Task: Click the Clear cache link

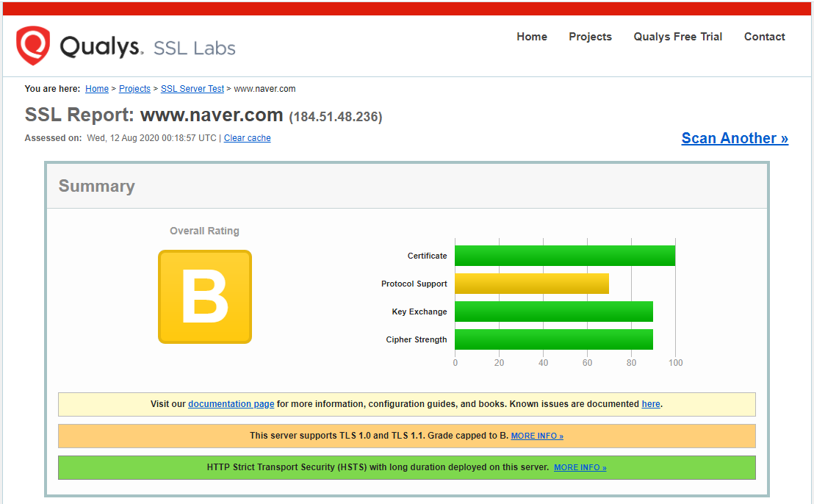Action: point(247,138)
